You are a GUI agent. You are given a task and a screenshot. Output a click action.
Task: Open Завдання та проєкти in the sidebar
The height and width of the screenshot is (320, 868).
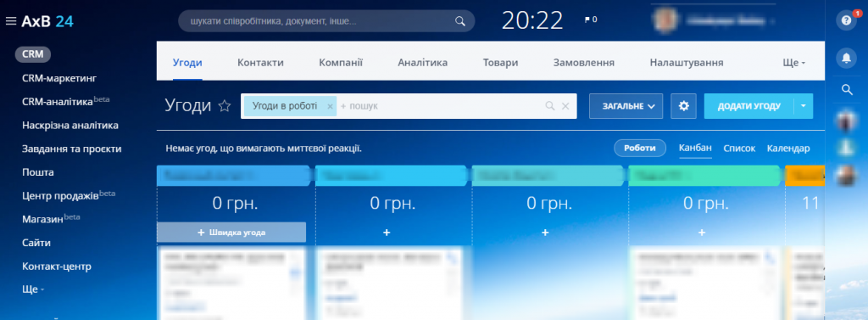(x=72, y=149)
